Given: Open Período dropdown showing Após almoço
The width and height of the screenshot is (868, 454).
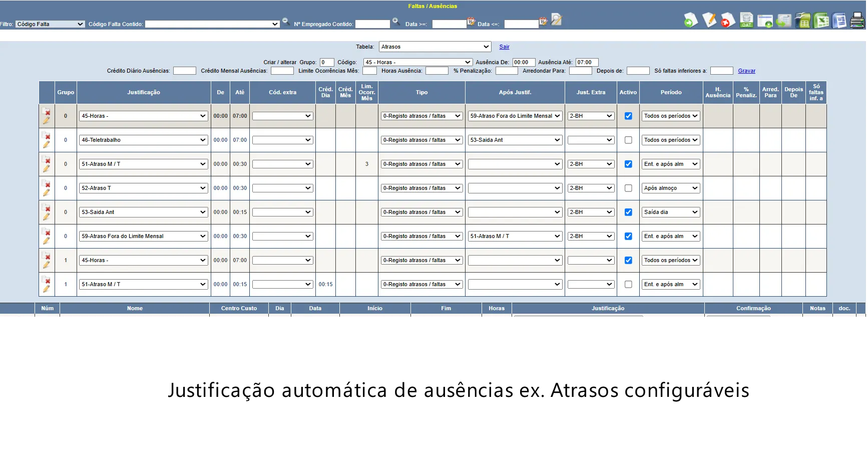Looking at the screenshot, I should click(671, 188).
